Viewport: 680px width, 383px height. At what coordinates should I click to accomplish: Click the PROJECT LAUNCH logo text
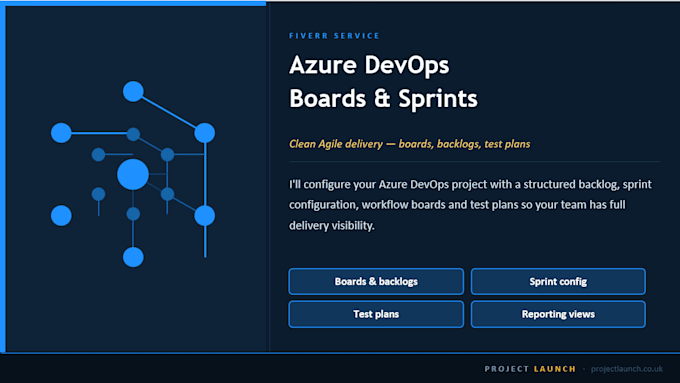click(530, 369)
